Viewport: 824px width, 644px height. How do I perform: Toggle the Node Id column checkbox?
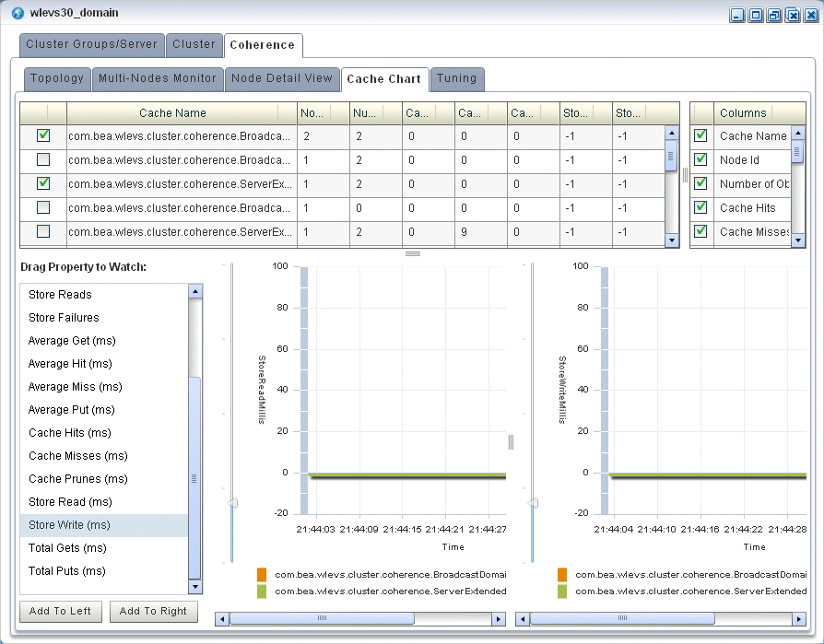pyautogui.click(x=700, y=159)
